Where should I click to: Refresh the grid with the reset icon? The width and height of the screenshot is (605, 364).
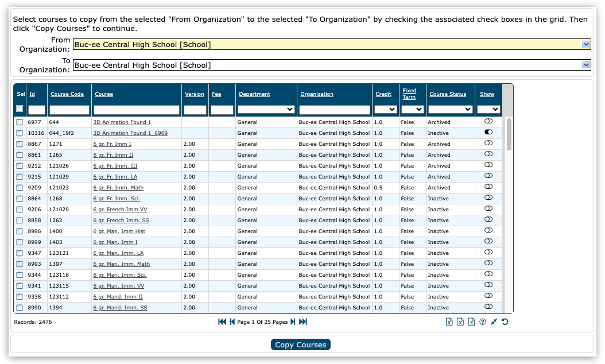click(505, 322)
